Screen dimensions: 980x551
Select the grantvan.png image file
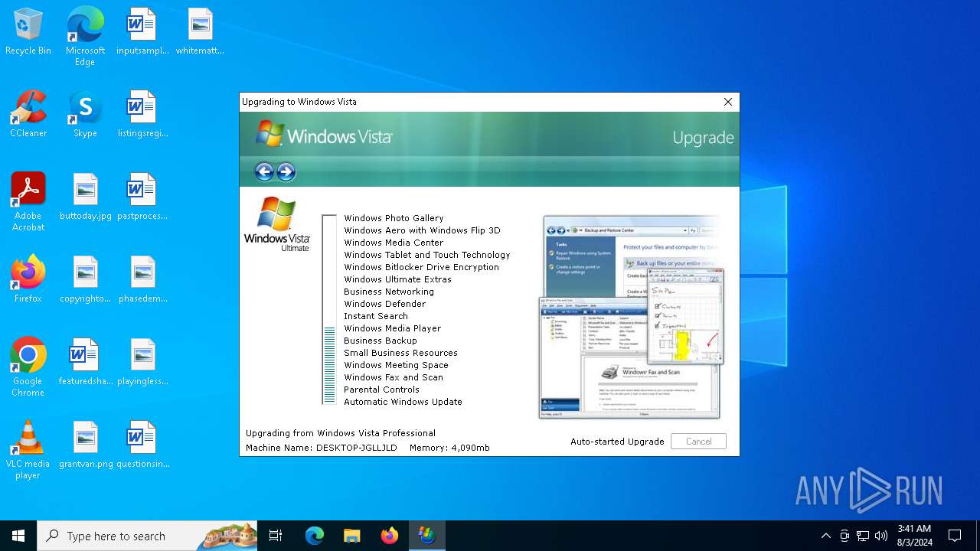[86, 445]
